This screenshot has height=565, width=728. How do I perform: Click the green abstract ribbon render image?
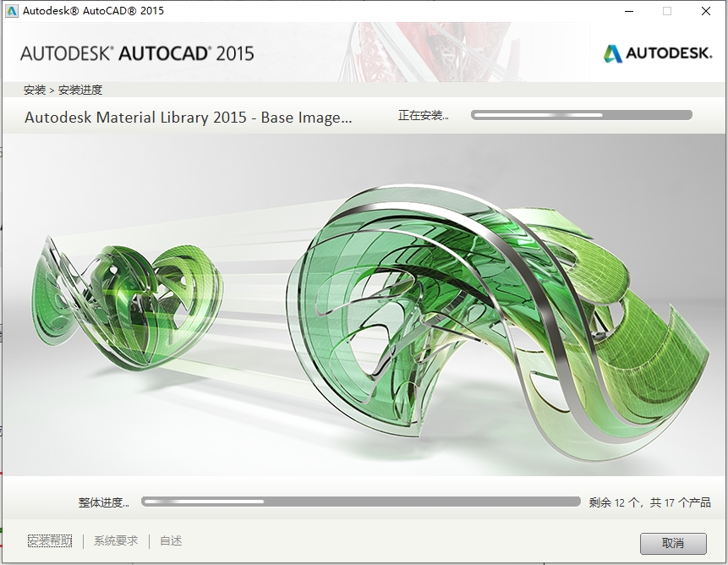coord(364,313)
